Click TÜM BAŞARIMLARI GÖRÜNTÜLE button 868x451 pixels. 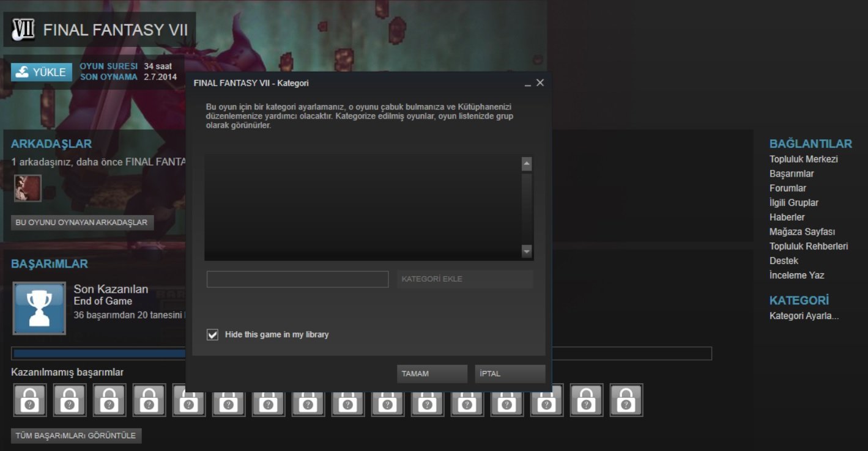click(x=76, y=436)
